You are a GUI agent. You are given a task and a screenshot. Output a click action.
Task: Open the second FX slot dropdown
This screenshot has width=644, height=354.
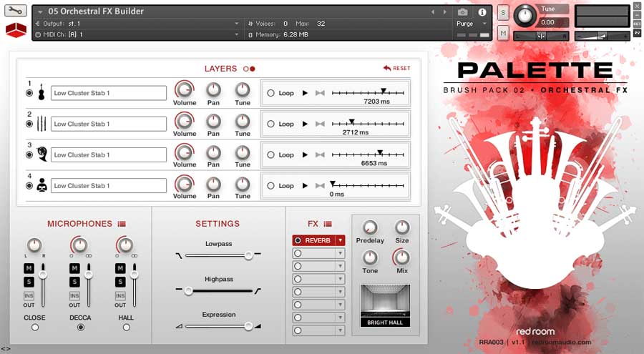point(340,253)
